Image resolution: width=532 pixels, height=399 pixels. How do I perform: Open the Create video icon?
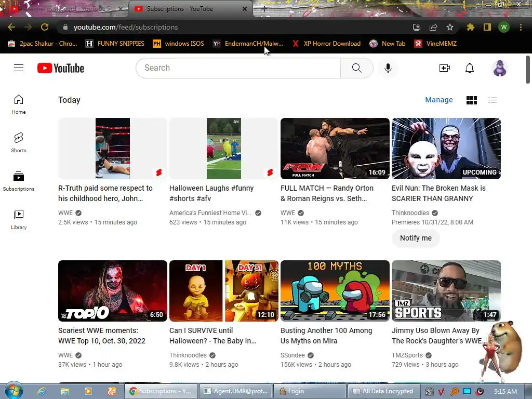click(x=445, y=68)
